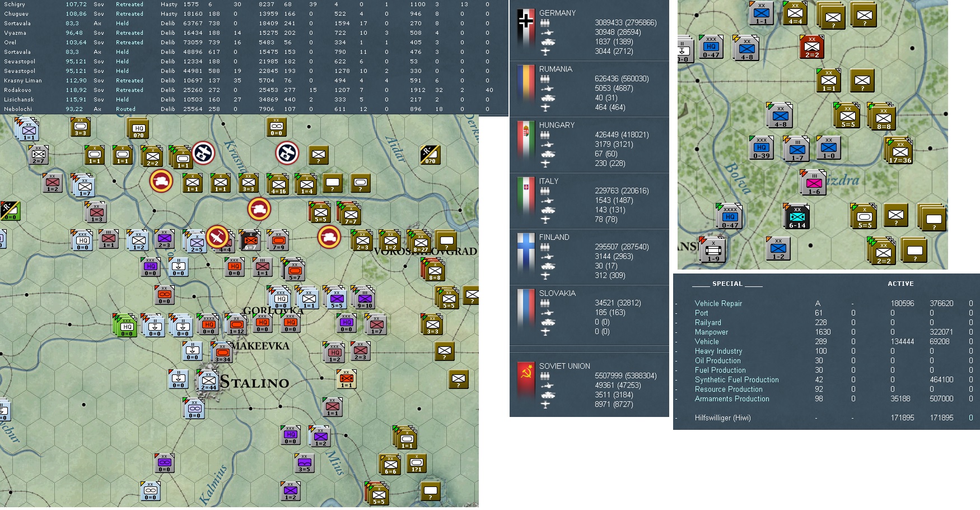Select the blue 1-2 division counter
Viewport: 980px width, 510px height.
[x=778, y=248]
